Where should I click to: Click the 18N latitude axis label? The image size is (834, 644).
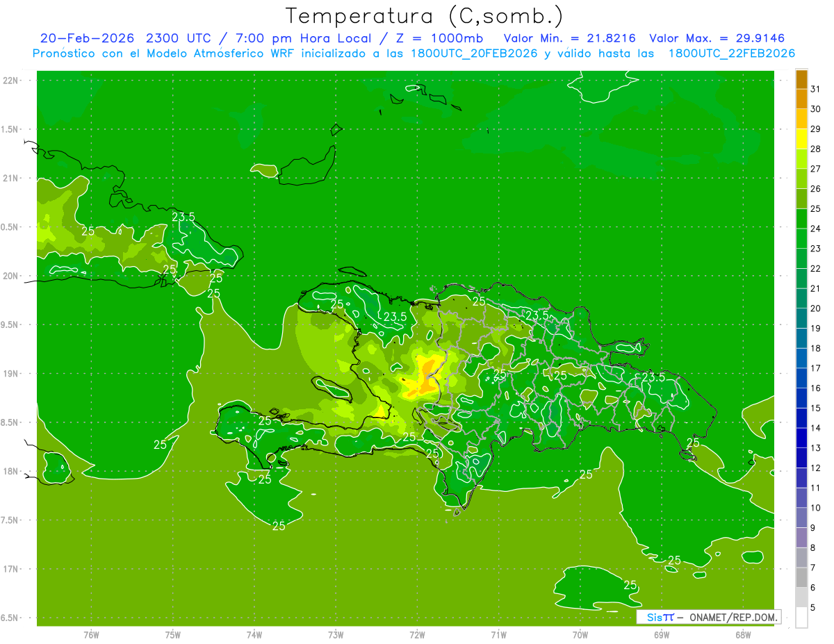click(x=10, y=471)
